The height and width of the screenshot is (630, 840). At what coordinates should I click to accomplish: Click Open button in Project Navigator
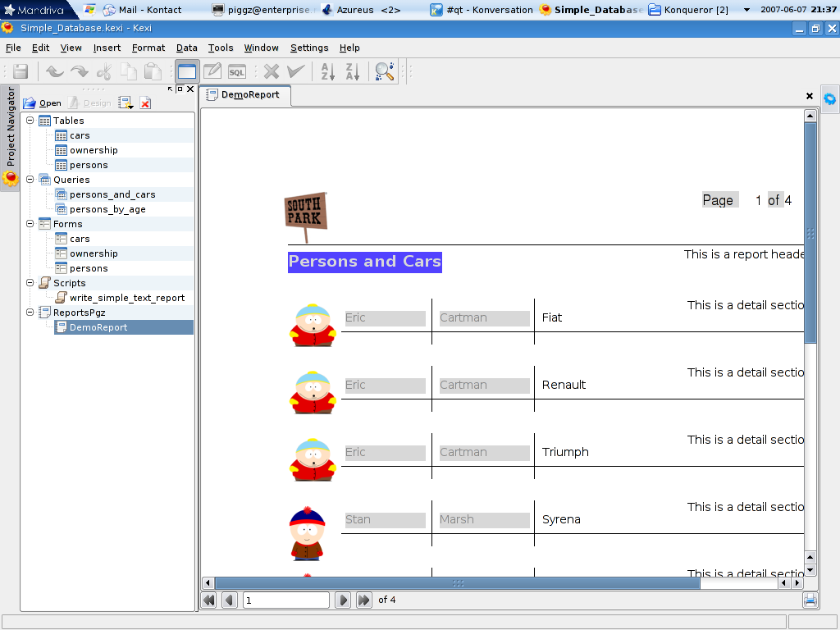click(x=43, y=103)
